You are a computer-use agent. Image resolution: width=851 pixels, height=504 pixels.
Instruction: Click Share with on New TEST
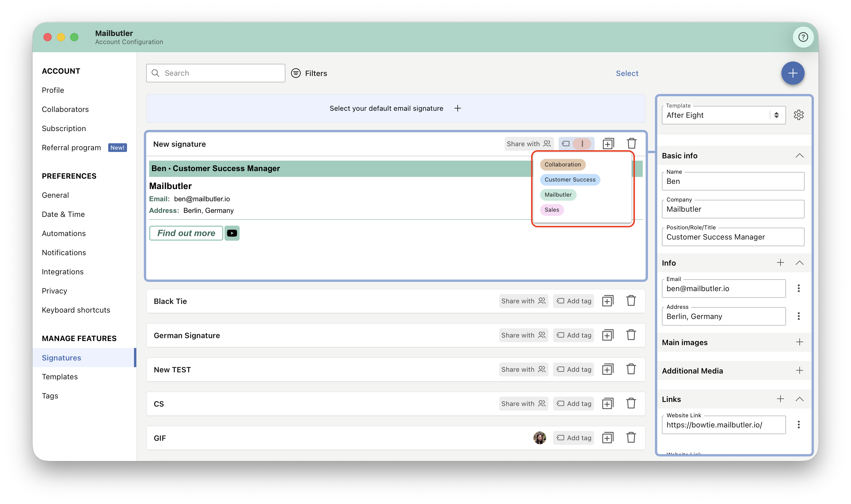523,369
